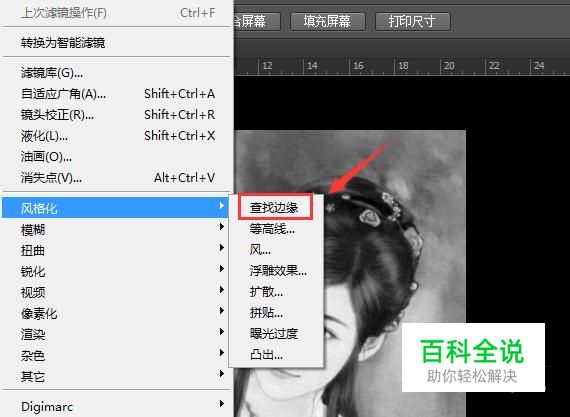Expand the 风格化 submenu
This screenshot has height=417, width=570.
click(x=116, y=208)
